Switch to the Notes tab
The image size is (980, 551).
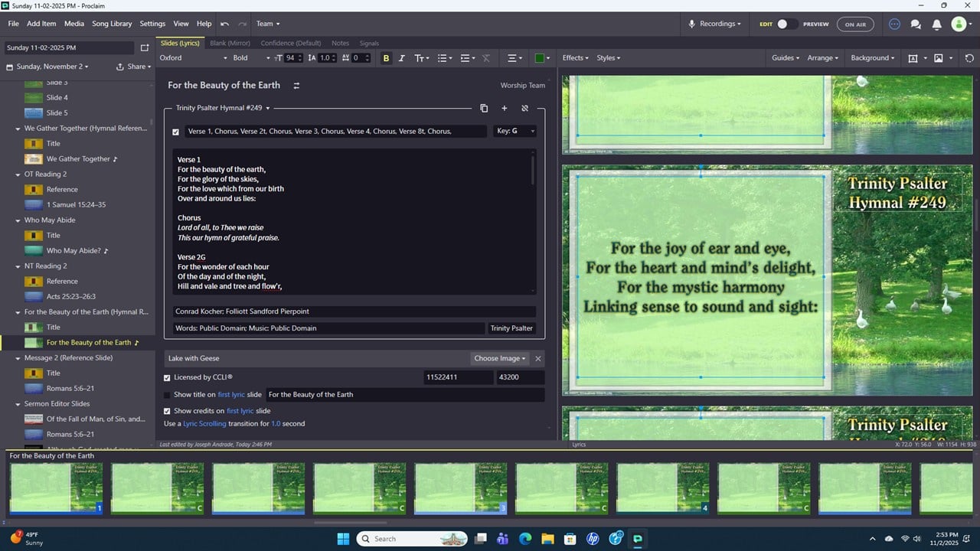pos(340,43)
